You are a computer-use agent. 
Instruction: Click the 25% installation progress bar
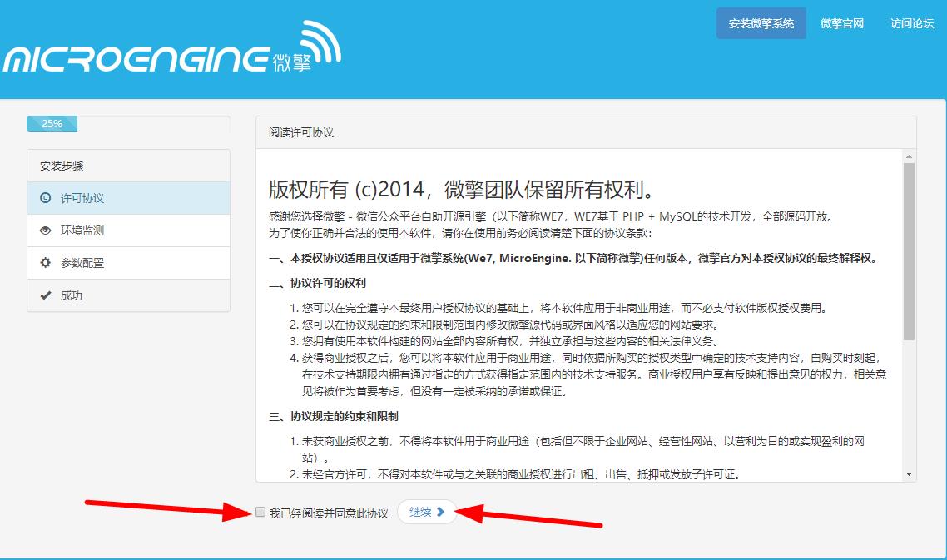(x=52, y=124)
